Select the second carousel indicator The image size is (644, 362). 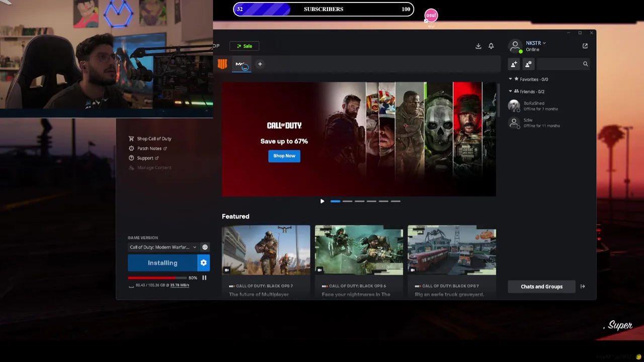tap(347, 201)
